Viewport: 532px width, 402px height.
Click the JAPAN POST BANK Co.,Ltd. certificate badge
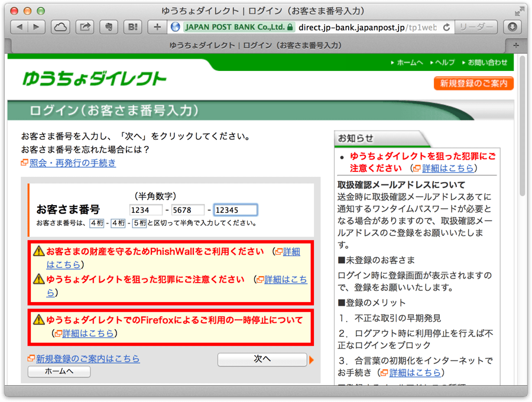(x=239, y=27)
